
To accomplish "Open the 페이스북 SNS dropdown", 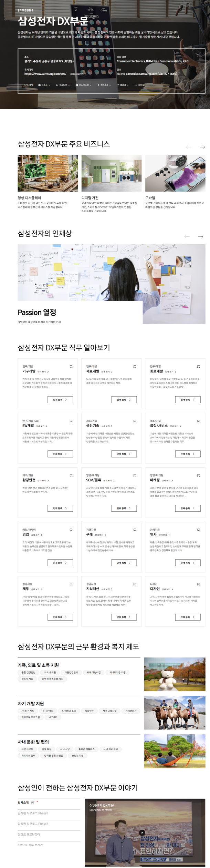I will coord(104,85).
